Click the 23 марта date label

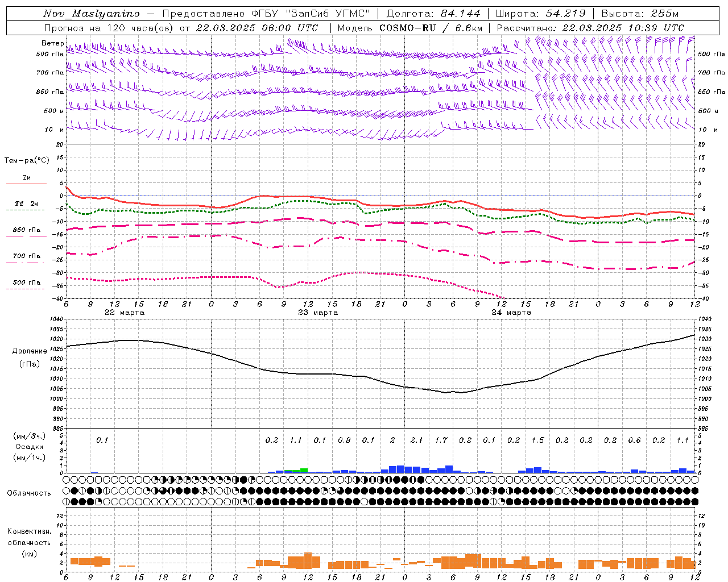click(x=318, y=313)
